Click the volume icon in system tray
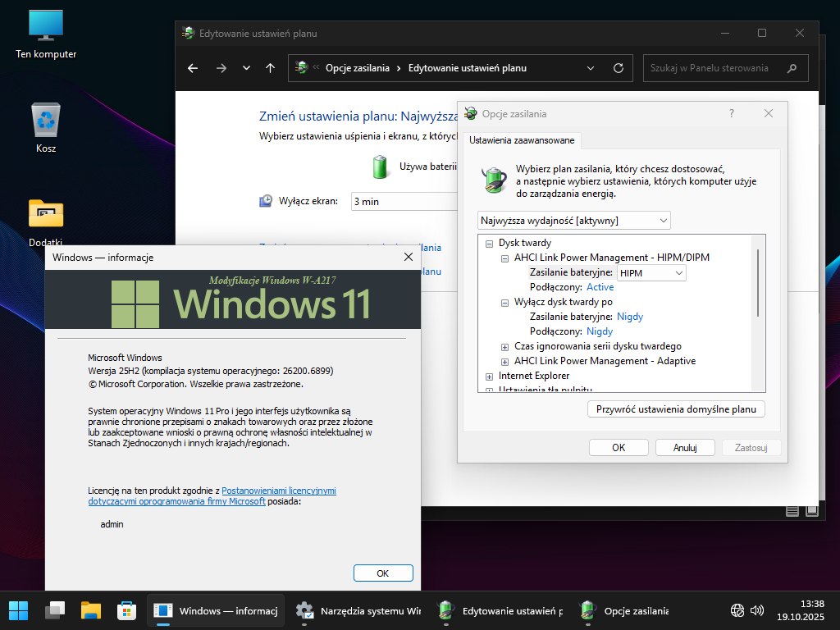Image resolution: width=840 pixels, height=630 pixels. point(757,610)
